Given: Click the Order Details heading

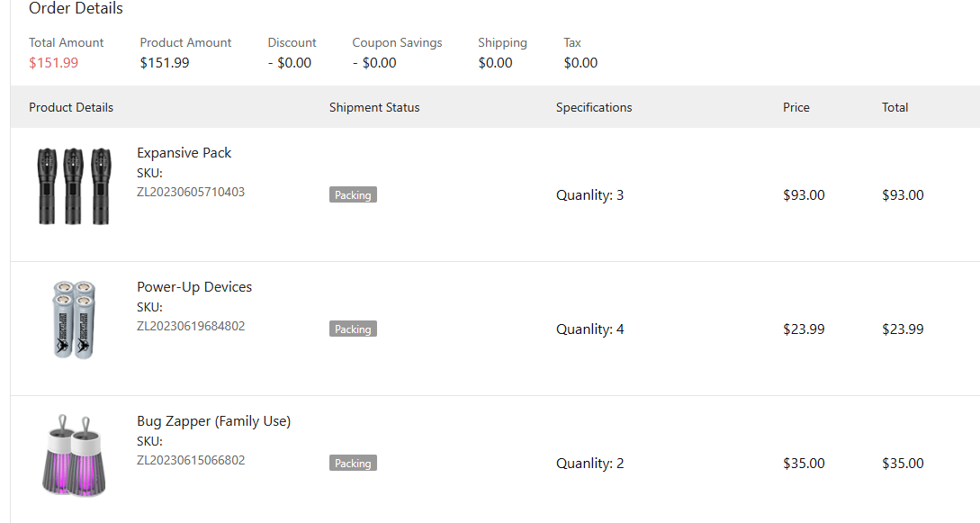Looking at the screenshot, I should click(76, 9).
